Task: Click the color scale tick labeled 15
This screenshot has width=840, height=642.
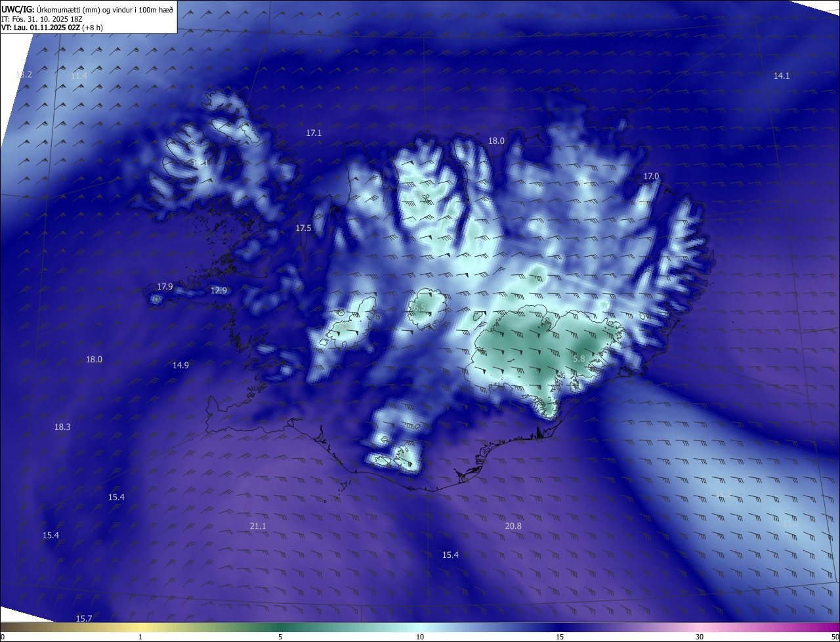Action: pos(560,637)
